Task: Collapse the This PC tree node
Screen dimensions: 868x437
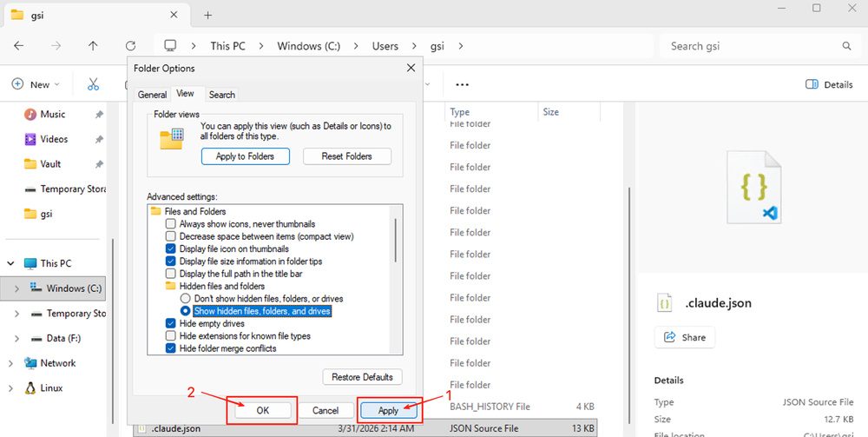Action: click(11, 263)
